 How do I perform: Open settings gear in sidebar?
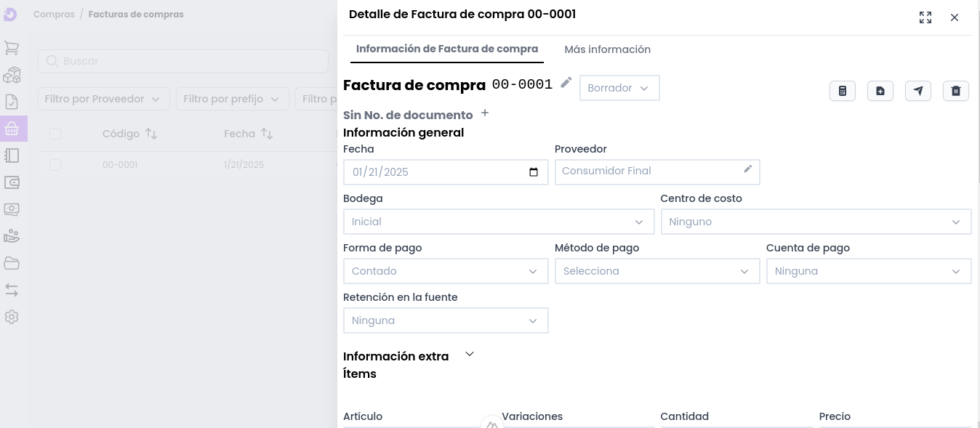point(12,317)
